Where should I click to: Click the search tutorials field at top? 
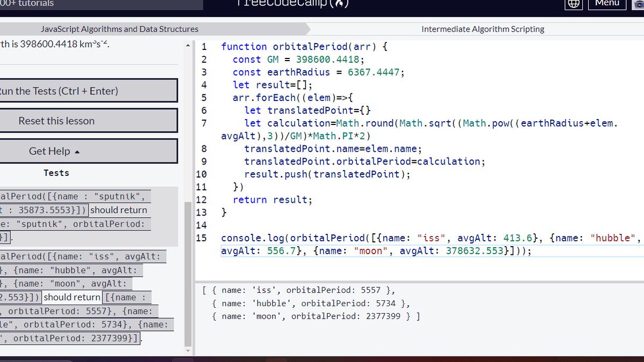(x=101, y=4)
